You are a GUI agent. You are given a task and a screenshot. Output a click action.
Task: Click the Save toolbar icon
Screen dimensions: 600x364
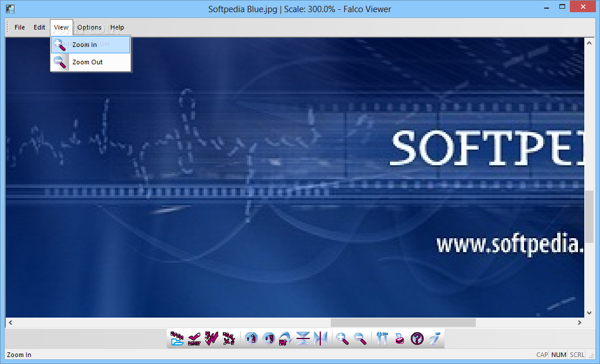[194, 338]
